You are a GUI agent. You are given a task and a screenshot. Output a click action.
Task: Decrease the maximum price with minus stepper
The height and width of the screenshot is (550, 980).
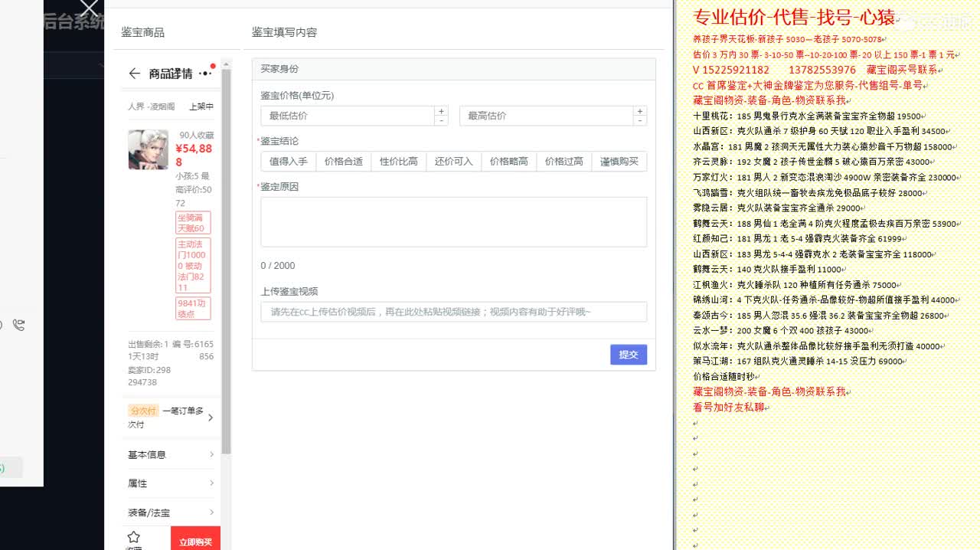640,120
